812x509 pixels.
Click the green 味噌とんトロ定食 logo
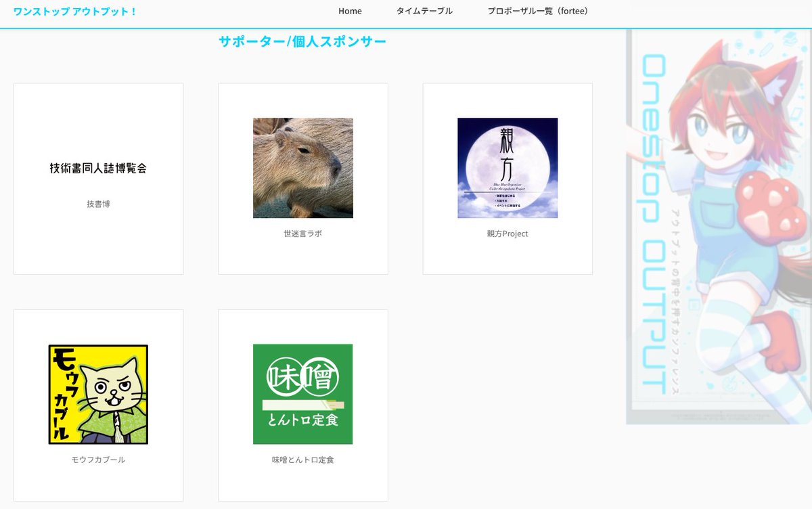[x=303, y=395]
